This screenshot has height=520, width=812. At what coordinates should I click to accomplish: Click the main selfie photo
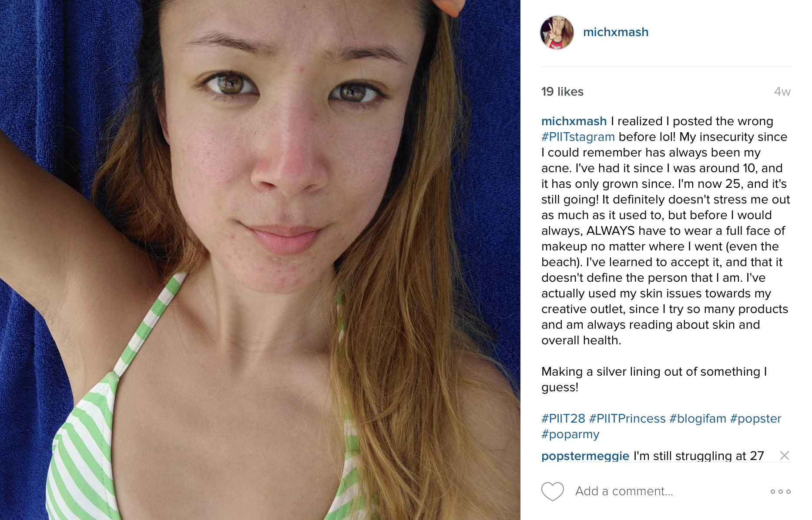[260, 260]
